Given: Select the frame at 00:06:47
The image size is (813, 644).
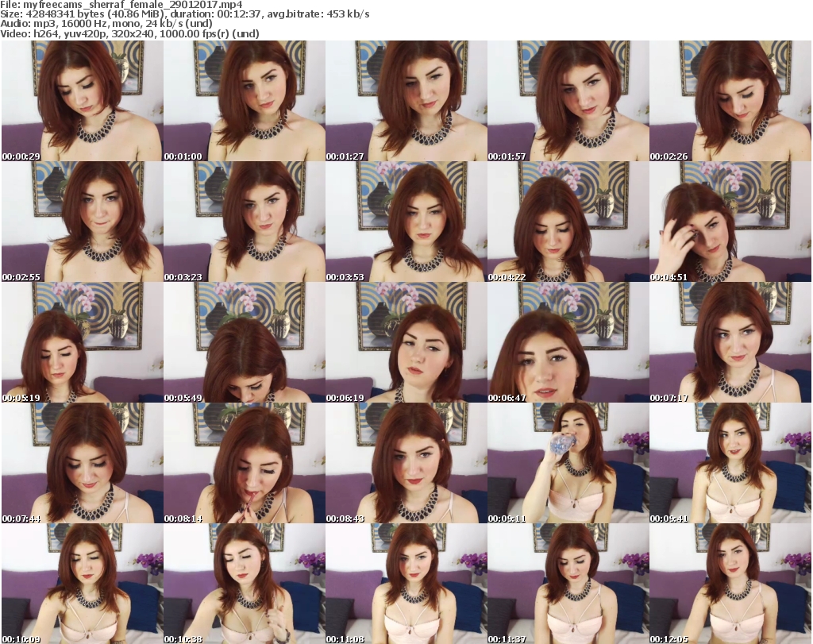Looking at the screenshot, I should pyautogui.click(x=568, y=343).
